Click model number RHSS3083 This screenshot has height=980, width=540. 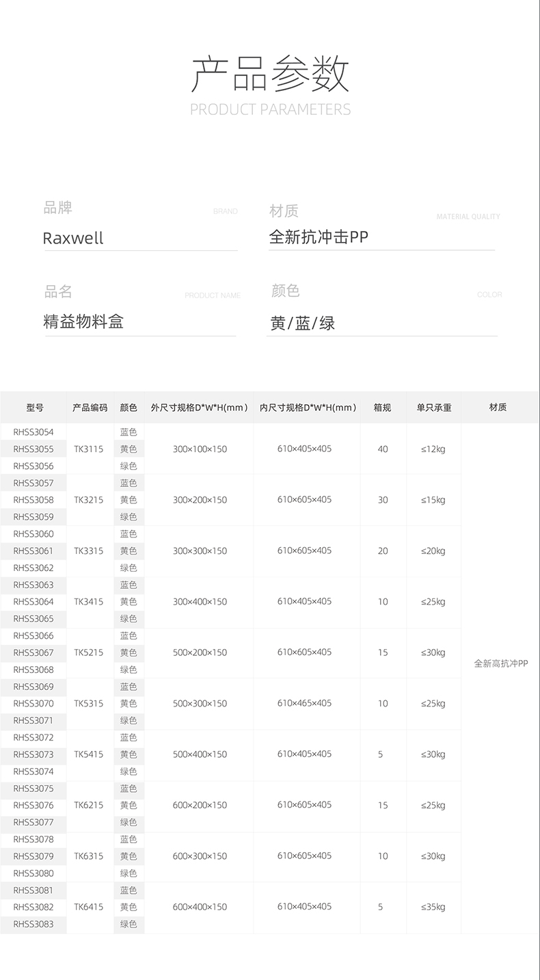(x=33, y=924)
